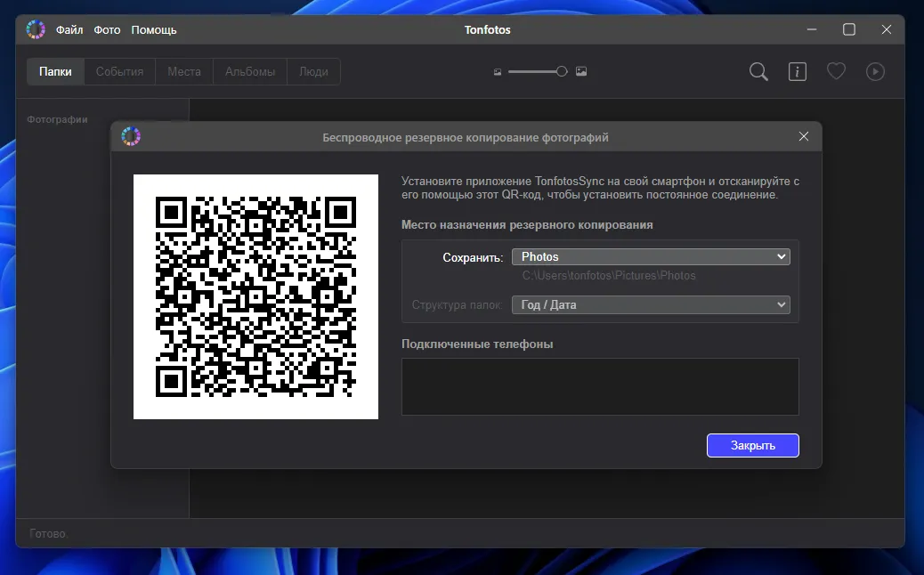The image size is (924, 575).
Task: Show the info panel icon
Action: (x=798, y=72)
